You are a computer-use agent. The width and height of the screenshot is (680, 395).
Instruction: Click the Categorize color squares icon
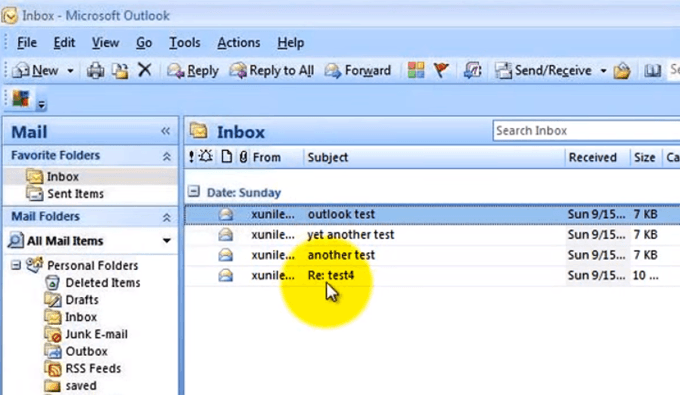click(416, 70)
